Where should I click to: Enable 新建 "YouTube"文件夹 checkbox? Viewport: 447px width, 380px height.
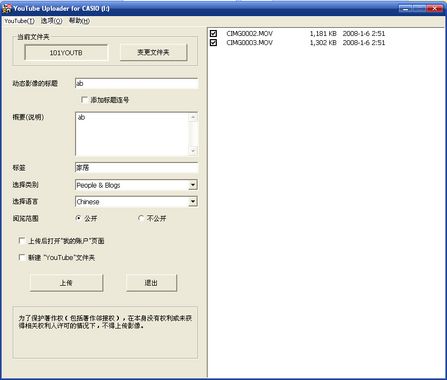(22, 257)
